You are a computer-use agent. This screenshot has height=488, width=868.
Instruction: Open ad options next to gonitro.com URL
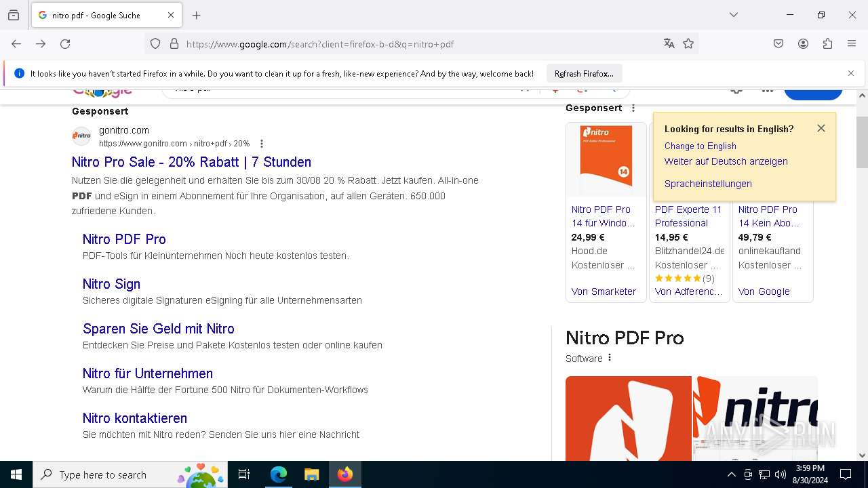[x=262, y=144]
